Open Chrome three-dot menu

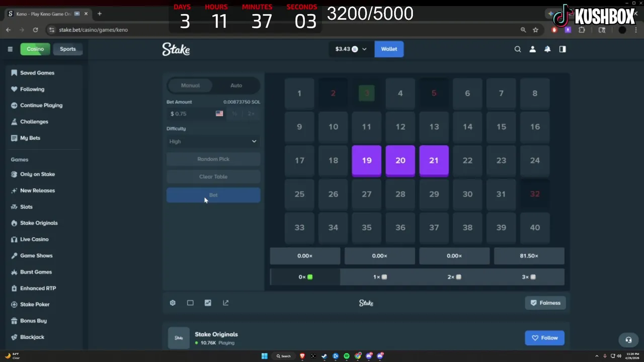[636, 30]
